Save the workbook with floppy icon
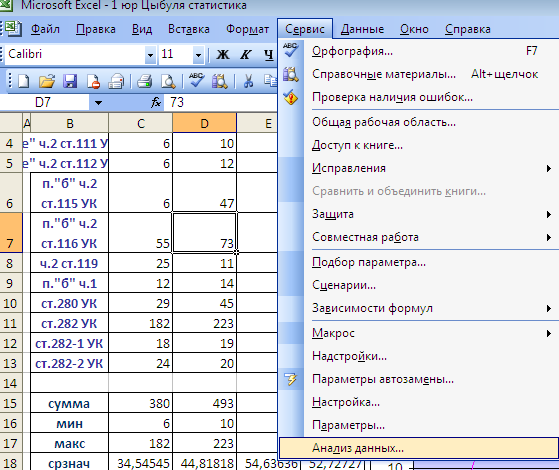 tap(70, 82)
